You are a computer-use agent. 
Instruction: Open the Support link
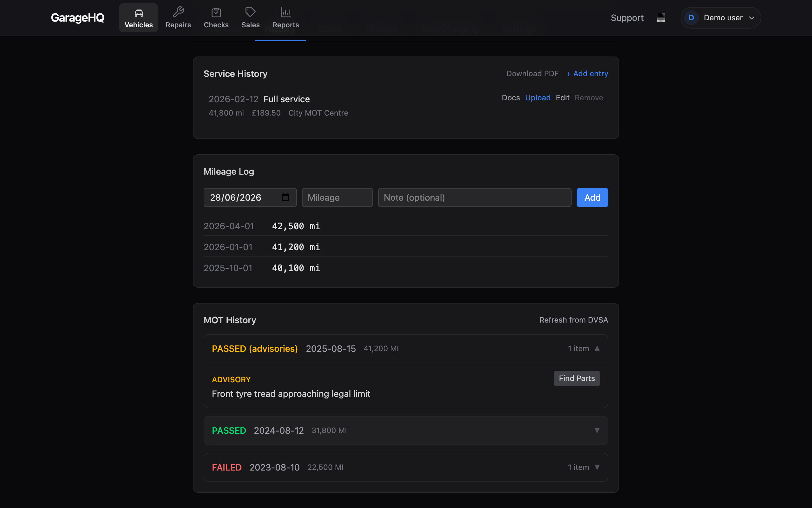627,18
